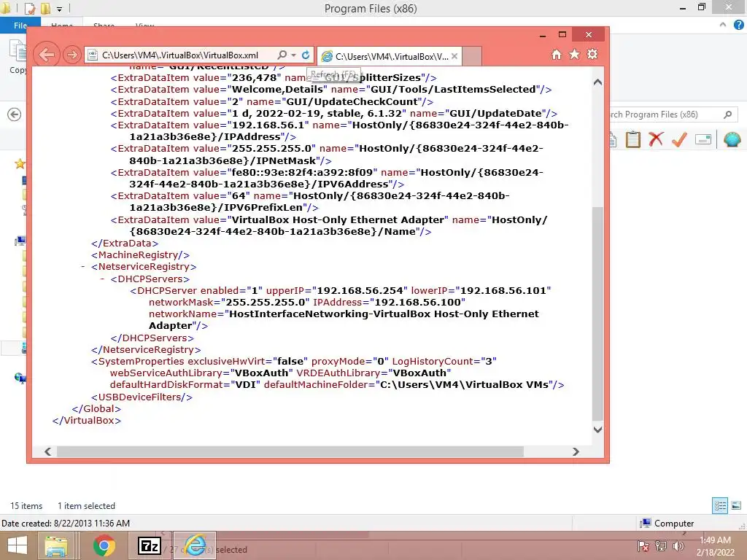Image resolution: width=747 pixels, height=560 pixels.
Task: Switch Explorer to Large icons view
Action: point(736,506)
